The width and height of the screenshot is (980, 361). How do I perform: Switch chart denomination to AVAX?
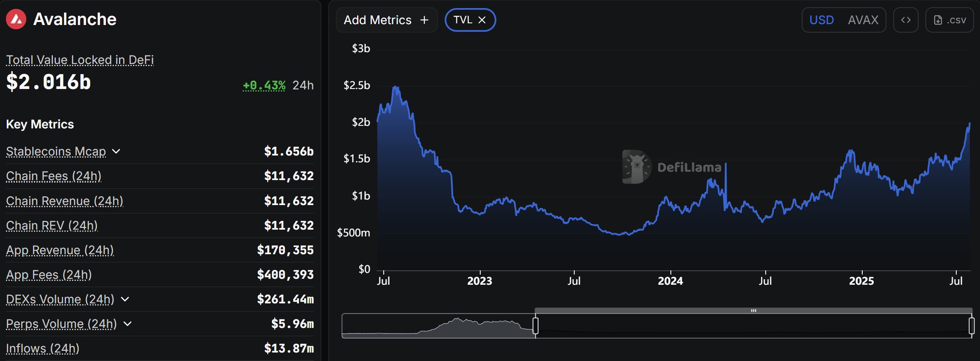coord(863,20)
